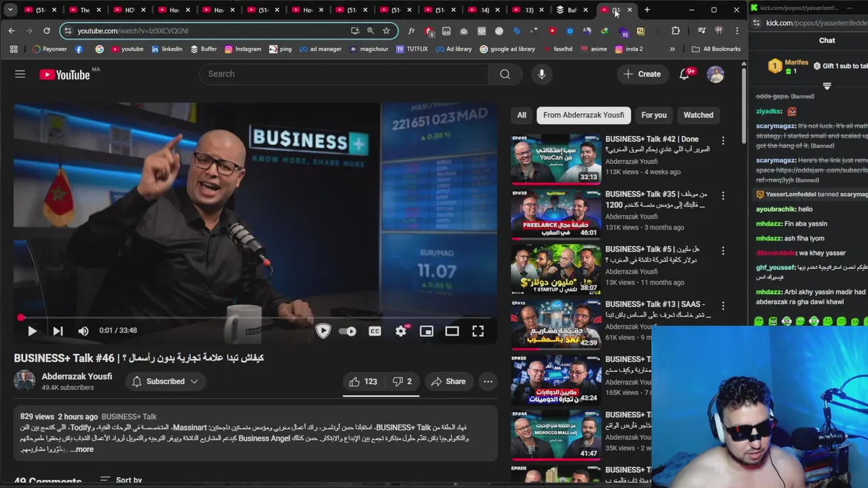Toggle the autoplay switch in player
The height and width of the screenshot is (488, 868).
(347, 331)
